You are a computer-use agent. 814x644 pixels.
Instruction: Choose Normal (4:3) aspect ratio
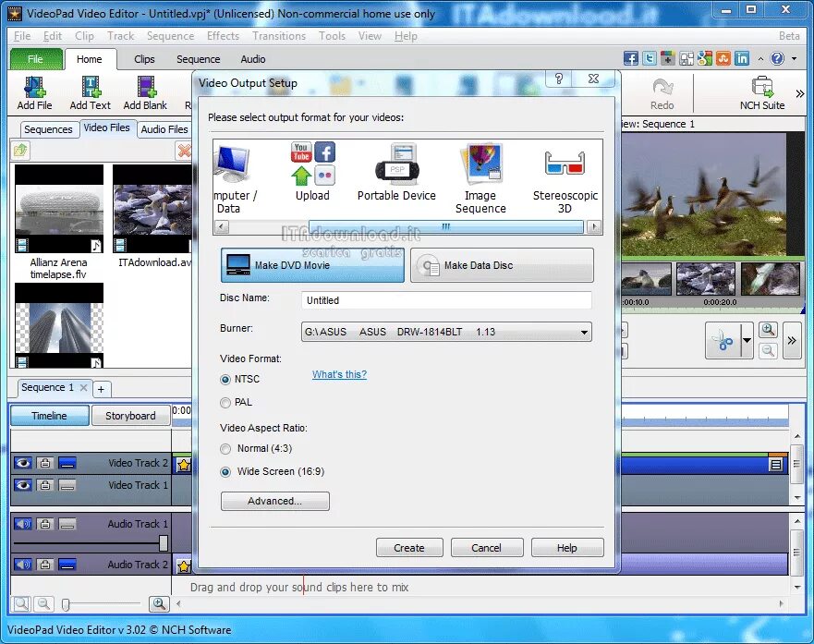coord(225,448)
